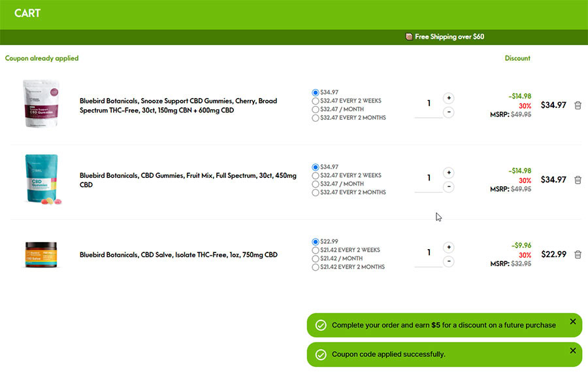Choose monthly $32.47 plan for Fruit Mix Gummies
The width and height of the screenshot is (588, 374).
tap(316, 184)
